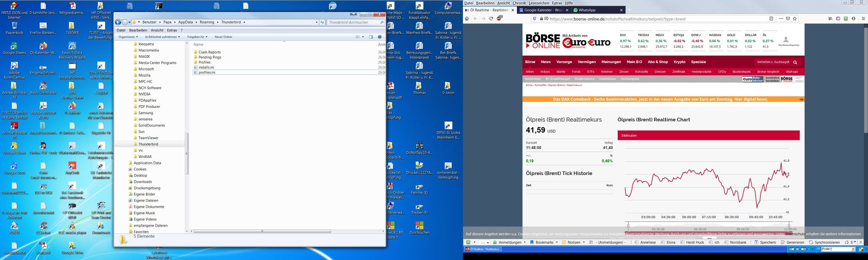
Task: Open the Vermögen navigation link
Action: click(586, 62)
